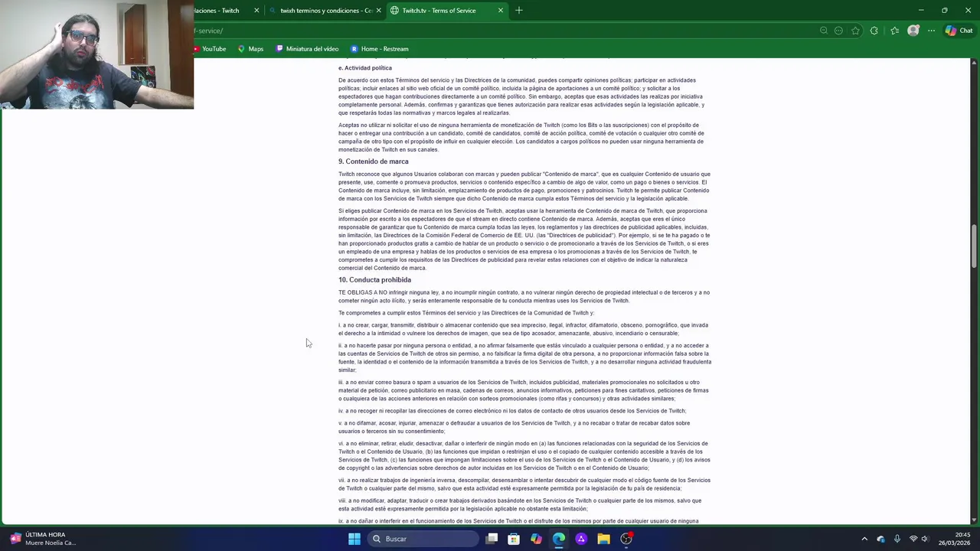Click clause 'i. a no crear, cargar, transmitir'
The image size is (980, 551).
tap(524, 329)
